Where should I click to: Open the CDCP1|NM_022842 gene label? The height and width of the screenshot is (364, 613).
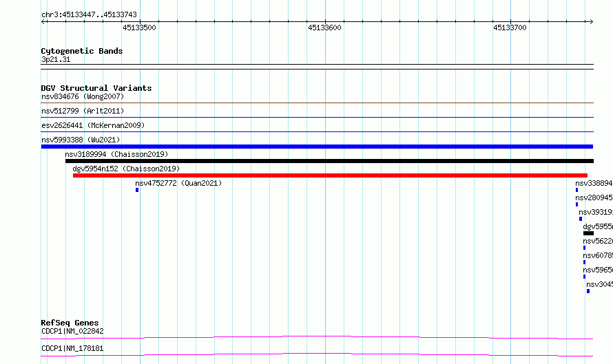72,331
